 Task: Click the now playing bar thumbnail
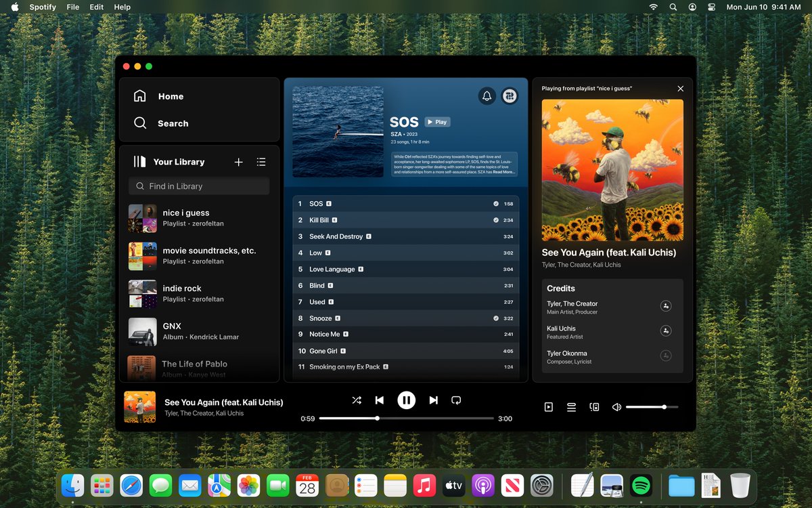click(140, 407)
